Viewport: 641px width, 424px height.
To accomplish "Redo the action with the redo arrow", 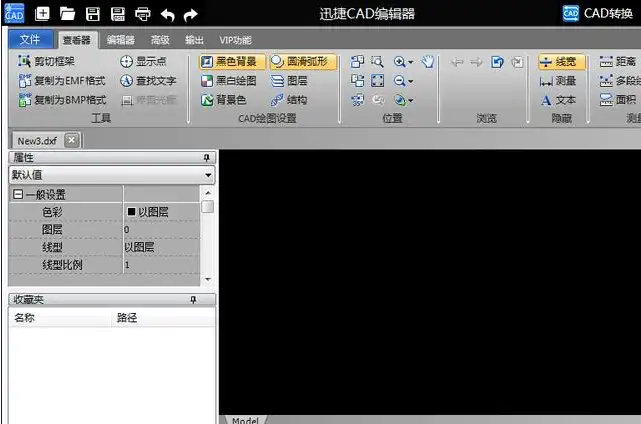I will 191,15.
